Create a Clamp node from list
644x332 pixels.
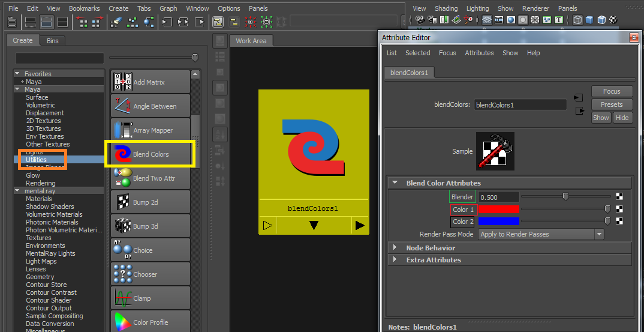(150, 298)
